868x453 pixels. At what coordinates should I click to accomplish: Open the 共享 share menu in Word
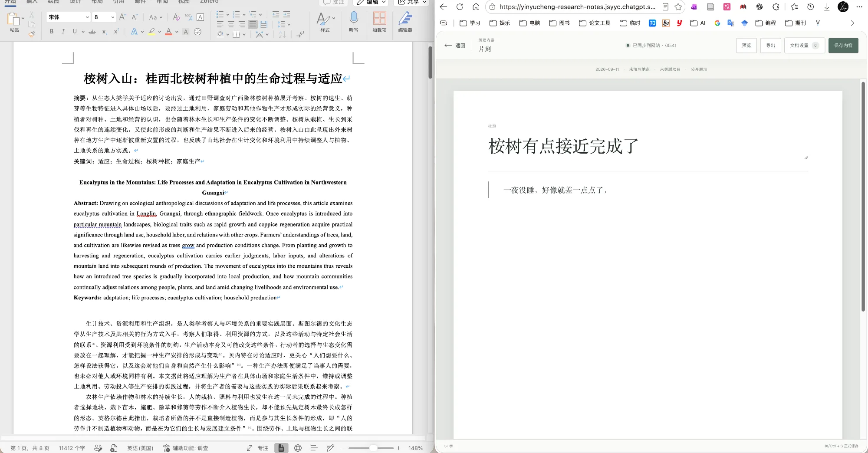pos(412,2)
